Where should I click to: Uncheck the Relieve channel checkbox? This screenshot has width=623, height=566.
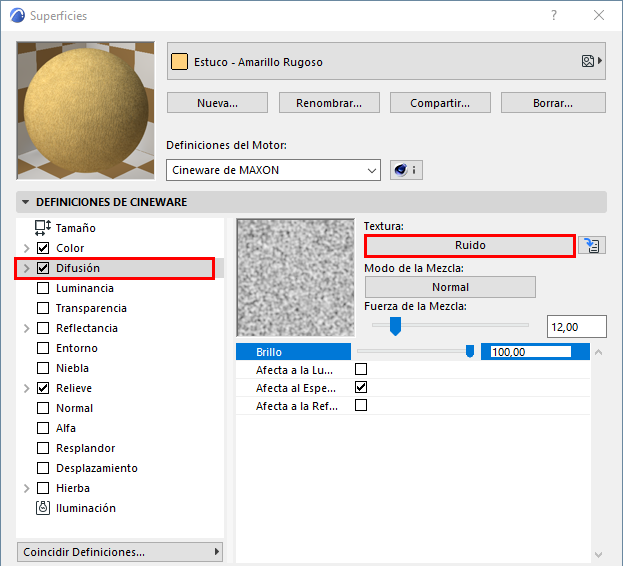(43, 388)
